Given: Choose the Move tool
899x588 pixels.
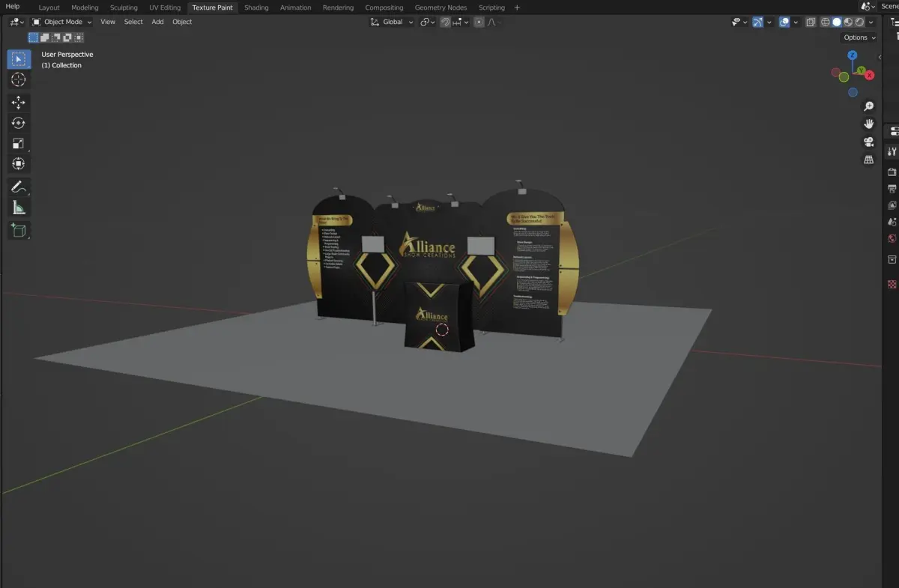Looking at the screenshot, I should pos(19,103).
